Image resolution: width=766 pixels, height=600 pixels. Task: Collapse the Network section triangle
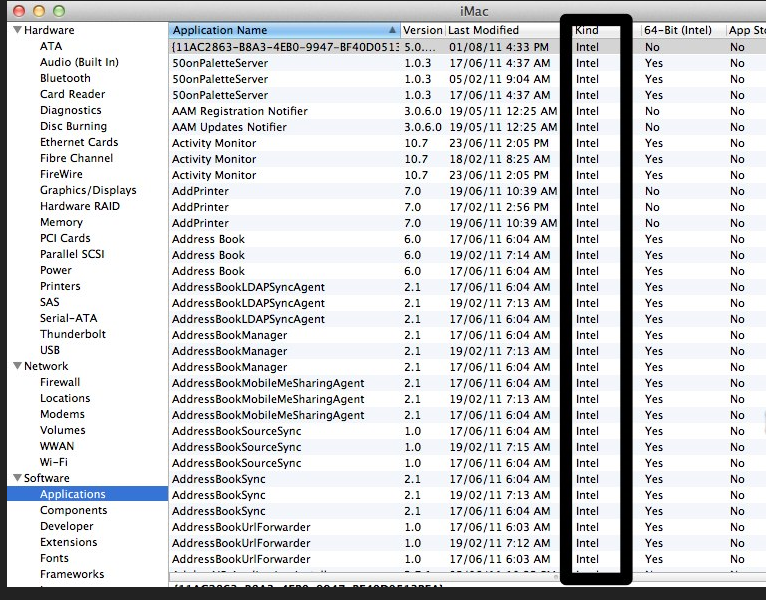(x=17, y=365)
